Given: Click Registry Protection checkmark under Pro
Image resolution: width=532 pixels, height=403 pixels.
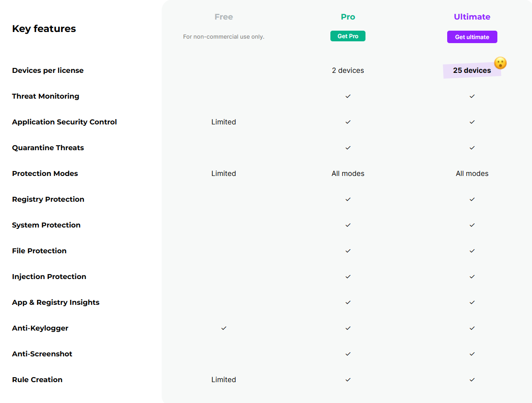Looking at the screenshot, I should [348, 199].
